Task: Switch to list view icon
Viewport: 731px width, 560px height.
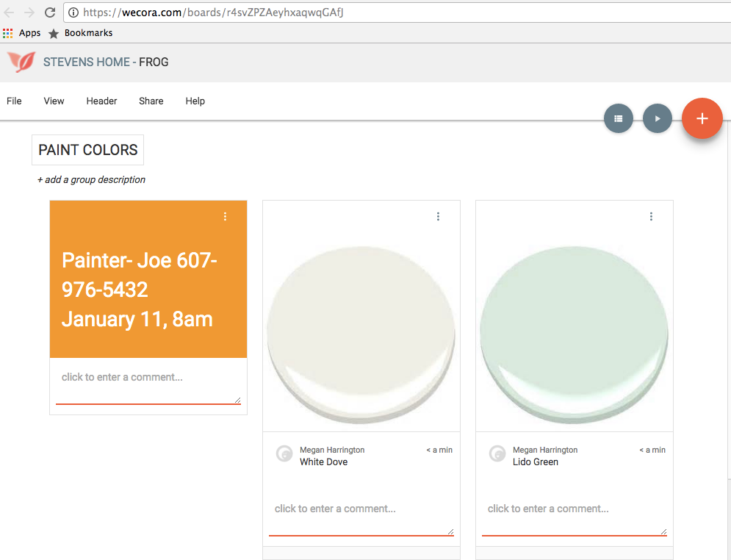Action: (618, 118)
